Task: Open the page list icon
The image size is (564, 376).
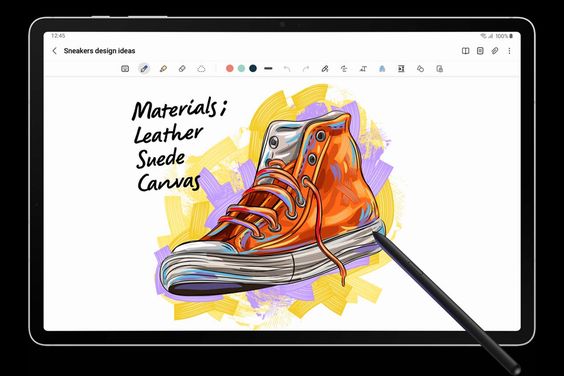Action: (480, 51)
